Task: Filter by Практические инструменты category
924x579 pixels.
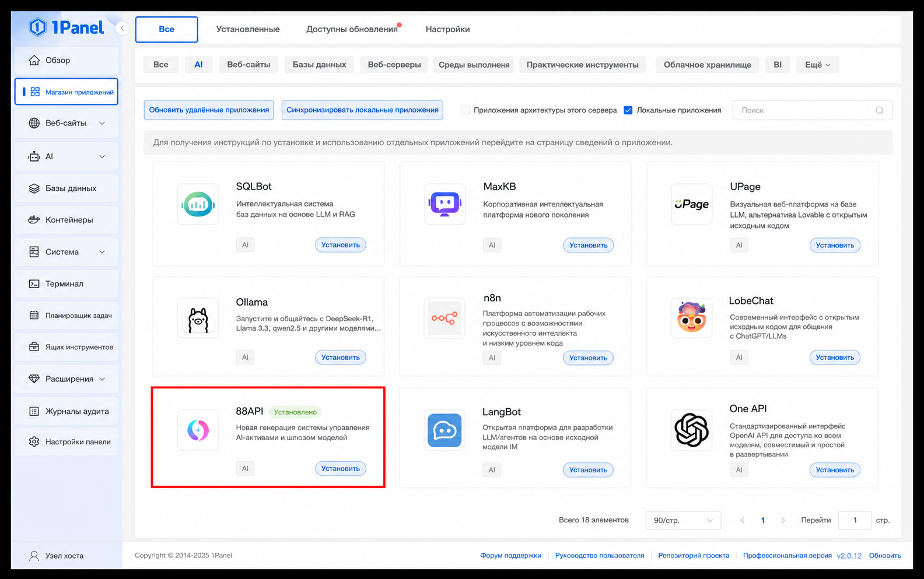Action: click(582, 65)
